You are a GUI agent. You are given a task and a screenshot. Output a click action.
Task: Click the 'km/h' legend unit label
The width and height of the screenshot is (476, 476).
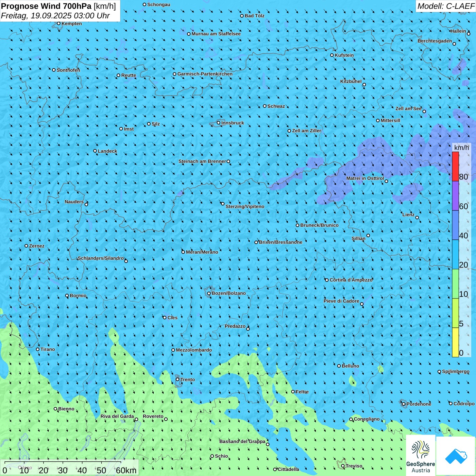pos(461,148)
